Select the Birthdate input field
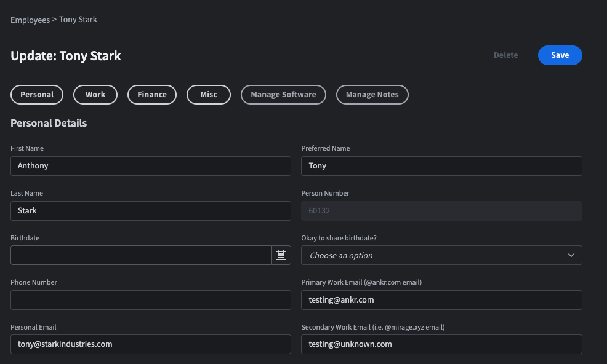The width and height of the screenshot is (607, 364). pos(142,255)
